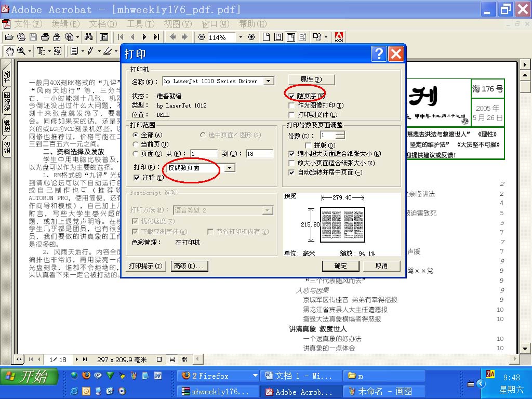Click the 属性 Properties button
This screenshot has width=532, height=399.
click(x=311, y=79)
